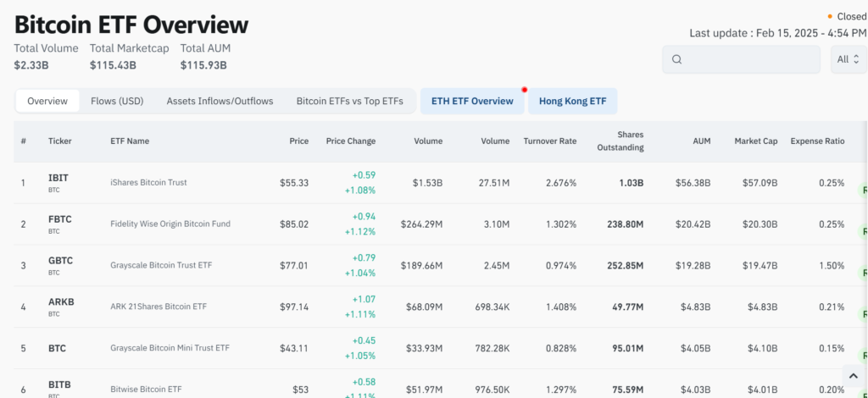Switch to the Flows (USD) tab
868x398 pixels.
coord(117,101)
